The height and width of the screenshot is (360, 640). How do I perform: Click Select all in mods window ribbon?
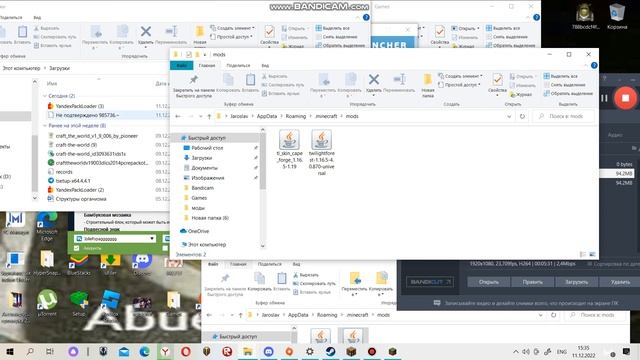[x=560, y=76]
